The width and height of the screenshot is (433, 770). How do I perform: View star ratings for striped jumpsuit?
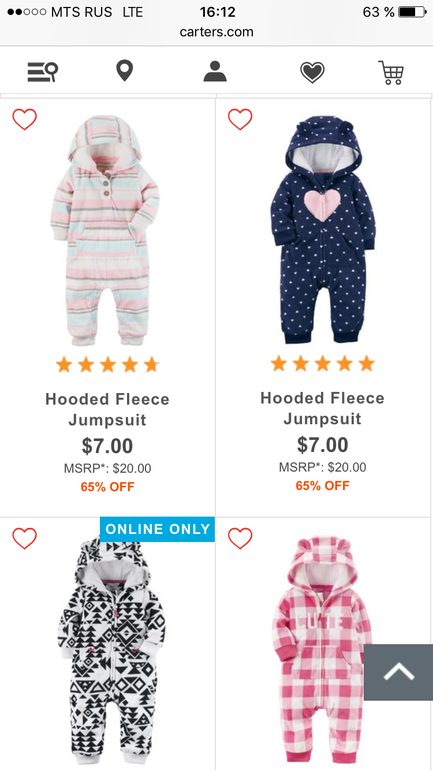click(x=108, y=365)
